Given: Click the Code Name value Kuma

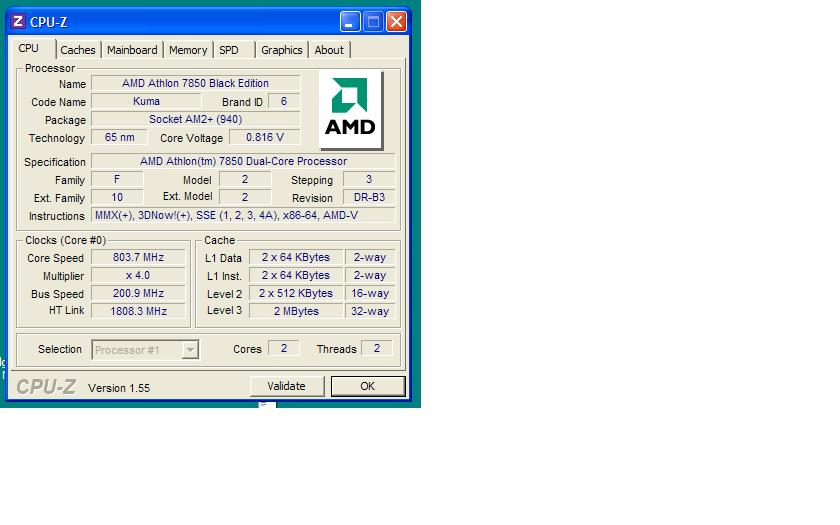Looking at the screenshot, I should [x=146, y=101].
